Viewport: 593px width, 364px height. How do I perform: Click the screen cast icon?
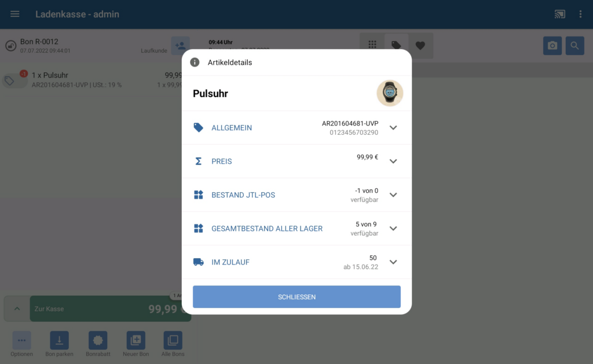click(560, 14)
